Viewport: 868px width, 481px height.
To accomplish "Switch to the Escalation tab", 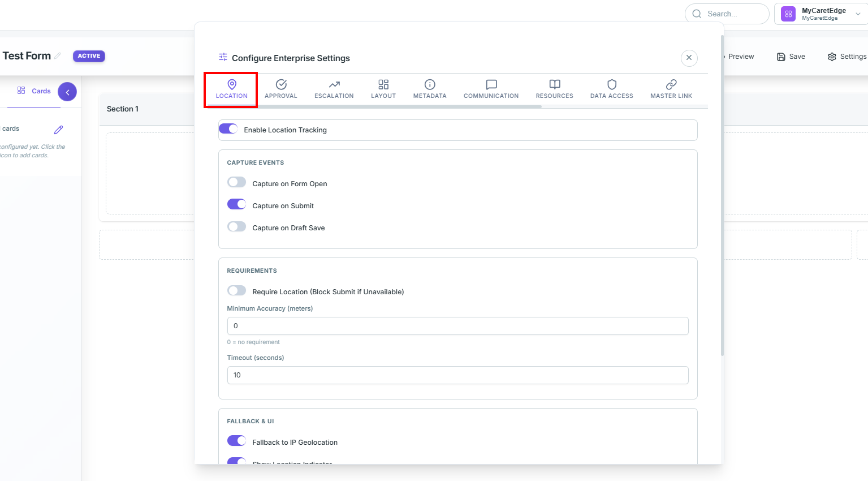I will tap(334, 89).
